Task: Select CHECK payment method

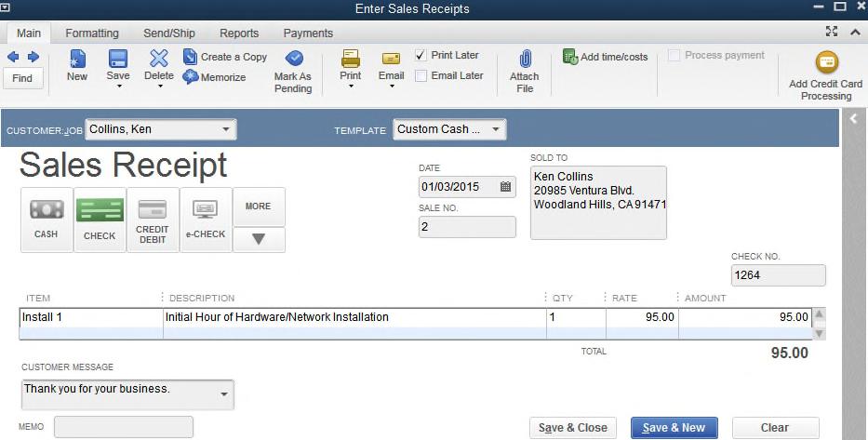Action: 100,220
